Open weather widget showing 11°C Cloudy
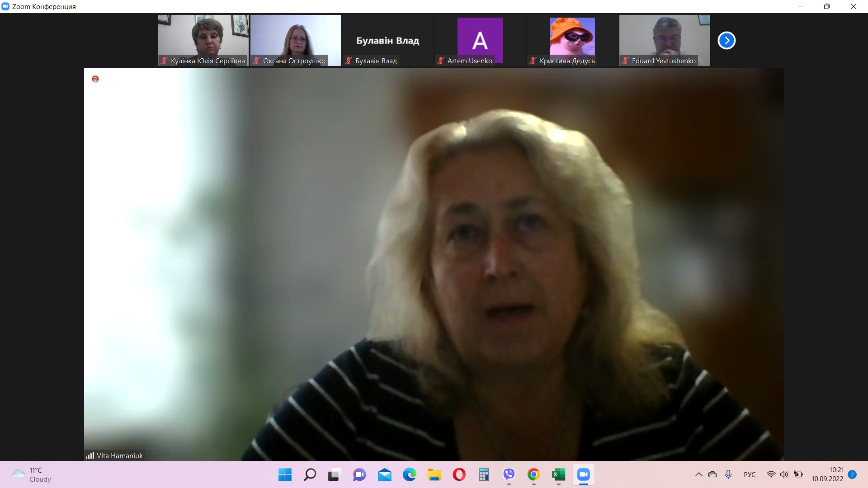This screenshot has height=488, width=868. coord(32,474)
